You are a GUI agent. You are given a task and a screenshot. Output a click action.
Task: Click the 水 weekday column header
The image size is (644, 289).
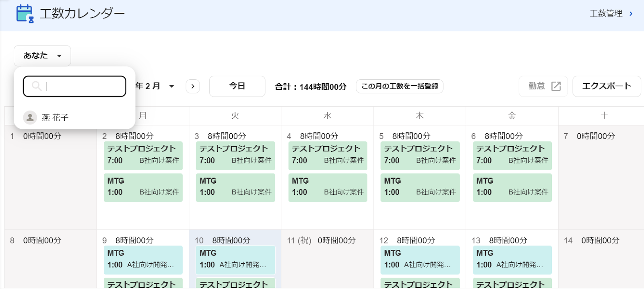pyautogui.click(x=327, y=116)
